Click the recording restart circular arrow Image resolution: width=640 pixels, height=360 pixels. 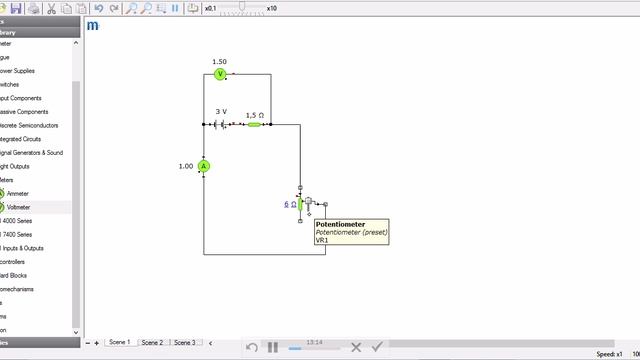click(x=252, y=347)
